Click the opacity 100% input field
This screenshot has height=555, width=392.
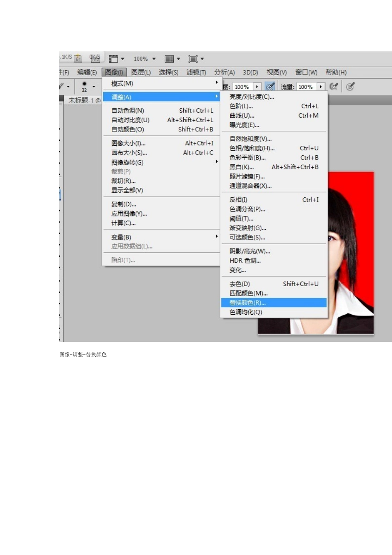click(243, 87)
